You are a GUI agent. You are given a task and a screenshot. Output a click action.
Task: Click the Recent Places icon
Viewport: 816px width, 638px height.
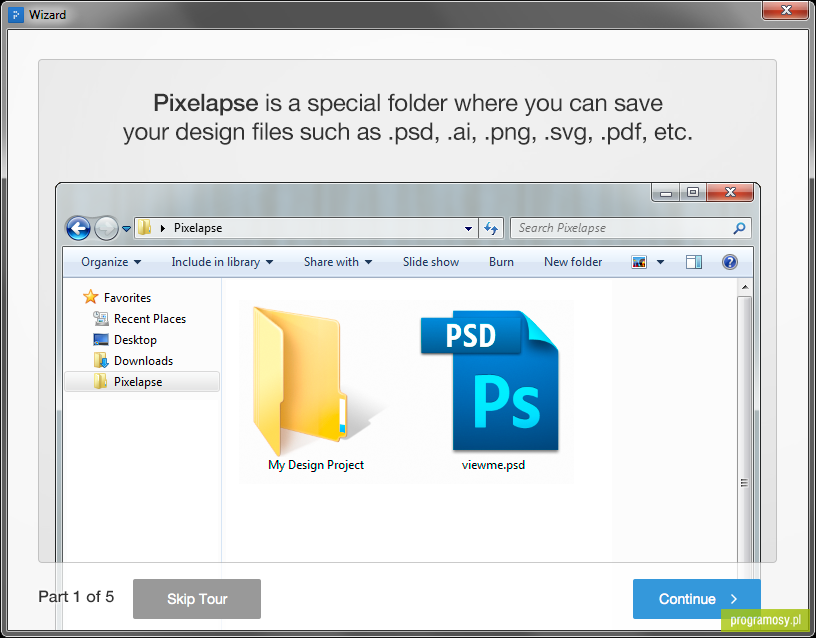click(100, 318)
